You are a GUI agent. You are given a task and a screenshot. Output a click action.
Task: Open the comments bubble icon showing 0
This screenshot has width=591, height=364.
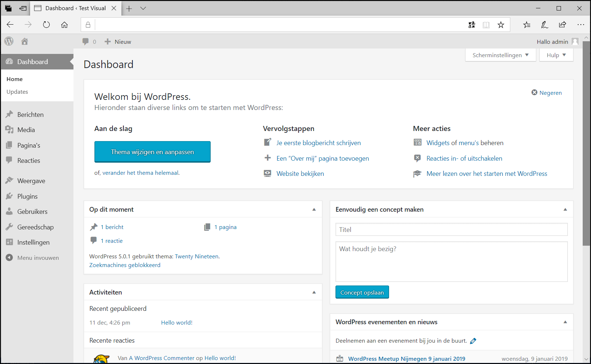[85, 42]
